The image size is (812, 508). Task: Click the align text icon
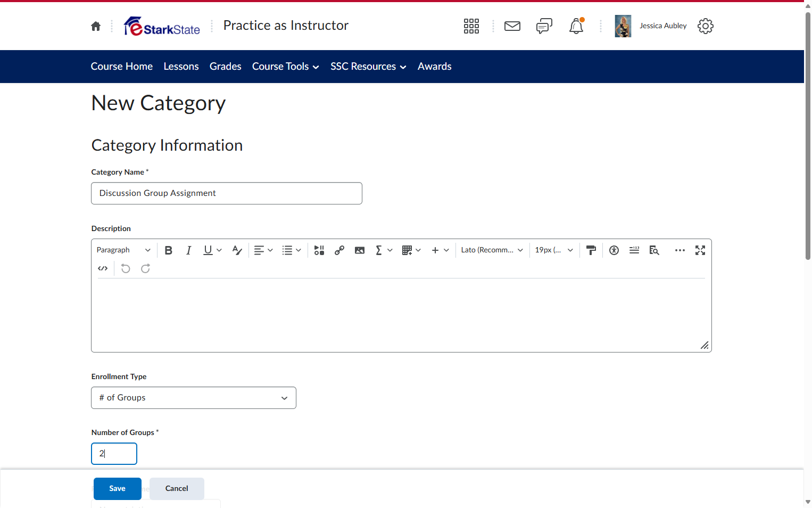pyautogui.click(x=259, y=250)
